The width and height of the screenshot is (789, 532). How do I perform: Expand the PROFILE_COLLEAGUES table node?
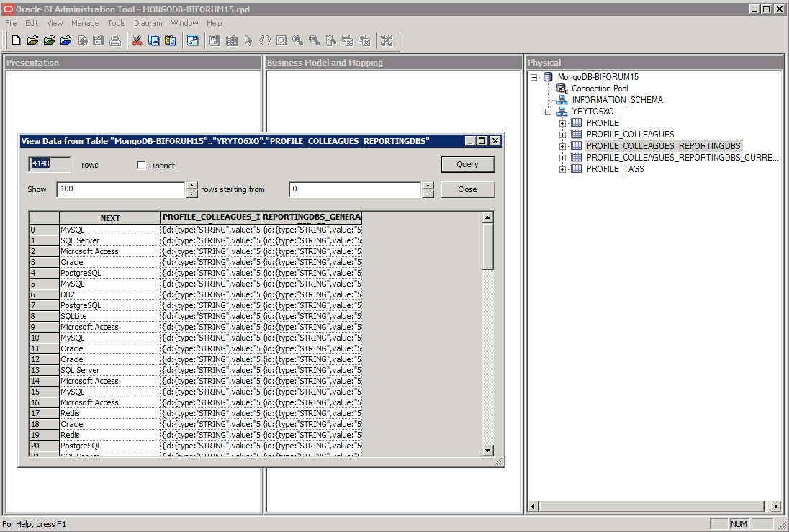click(562, 135)
